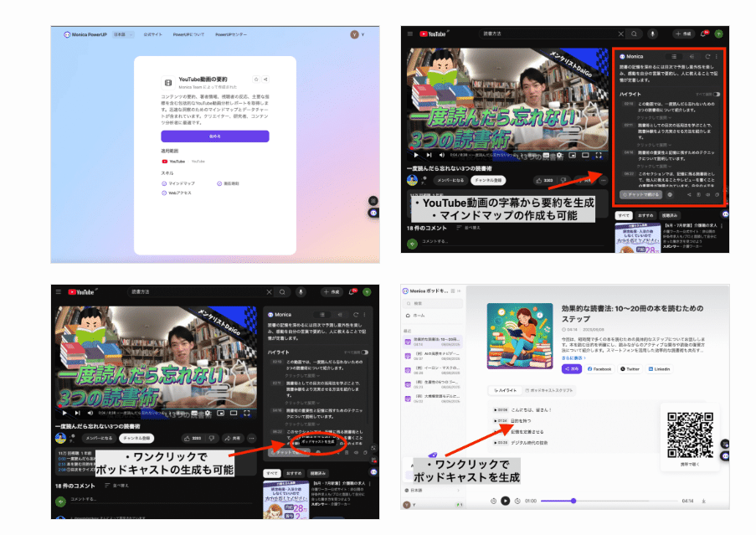Click the chat button at the bottom of the top-right Monica panel
This screenshot has height=535, width=756.
640,195
